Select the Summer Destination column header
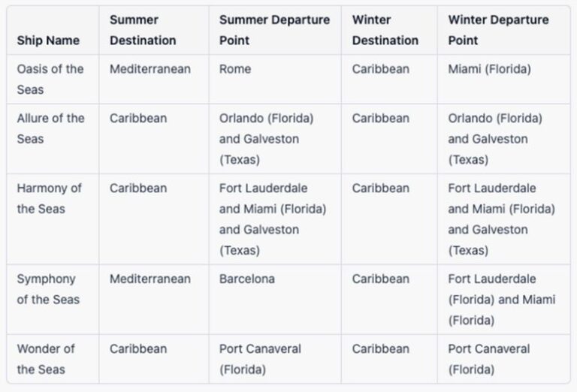Screen dimensions: 577x392 pyautogui.click(x=143, y=30)
